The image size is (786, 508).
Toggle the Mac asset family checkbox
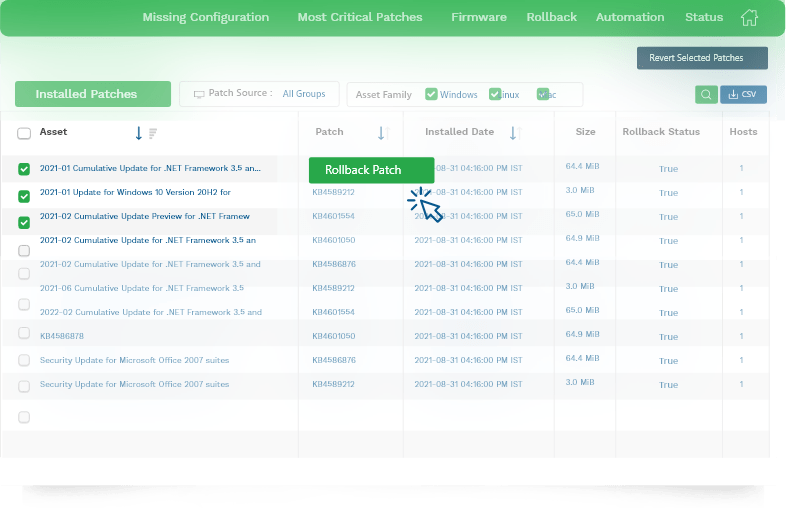click(x=543, y=94)
